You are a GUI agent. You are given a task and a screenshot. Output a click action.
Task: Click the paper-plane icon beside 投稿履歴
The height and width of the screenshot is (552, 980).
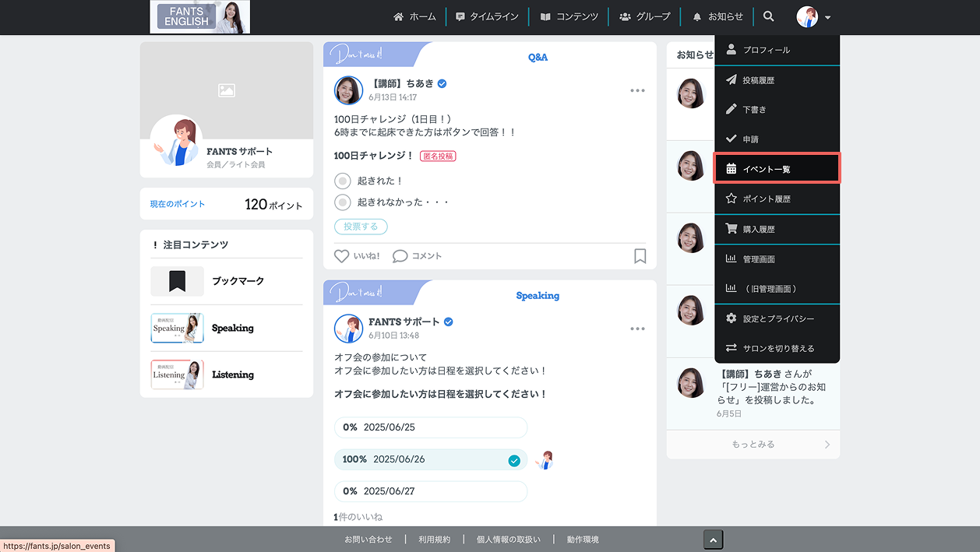pos(731,80)
